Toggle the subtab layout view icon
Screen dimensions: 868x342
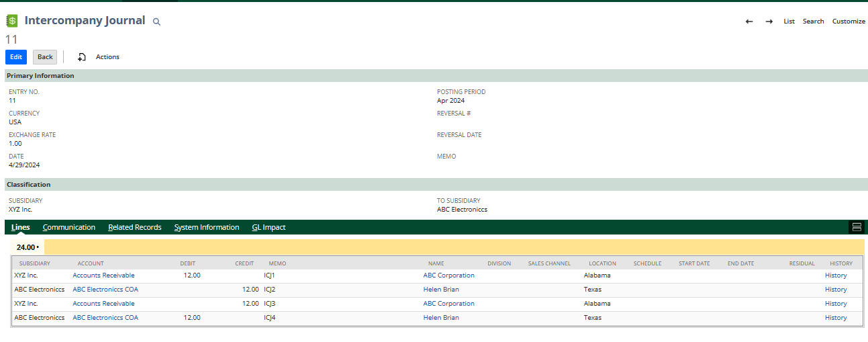(857, 227)
